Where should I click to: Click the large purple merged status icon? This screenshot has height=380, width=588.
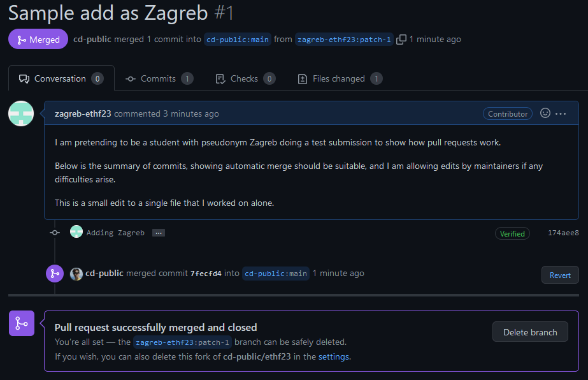21,323
